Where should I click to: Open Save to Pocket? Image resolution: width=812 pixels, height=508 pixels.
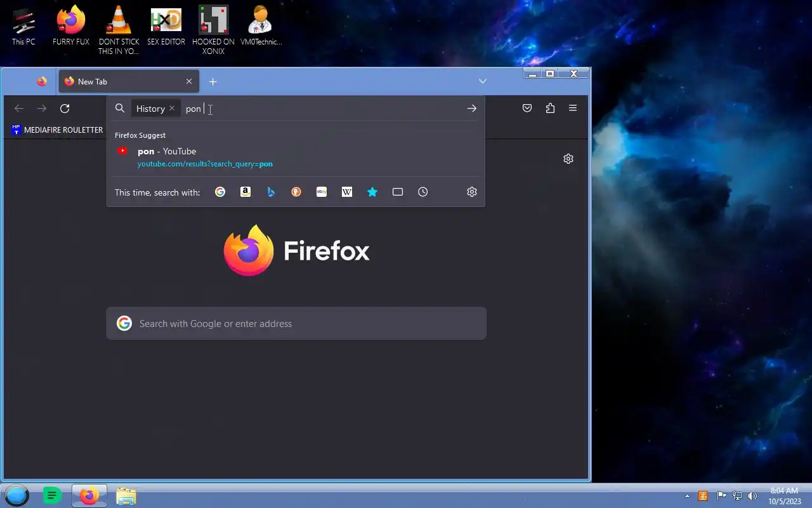point(527,109)
